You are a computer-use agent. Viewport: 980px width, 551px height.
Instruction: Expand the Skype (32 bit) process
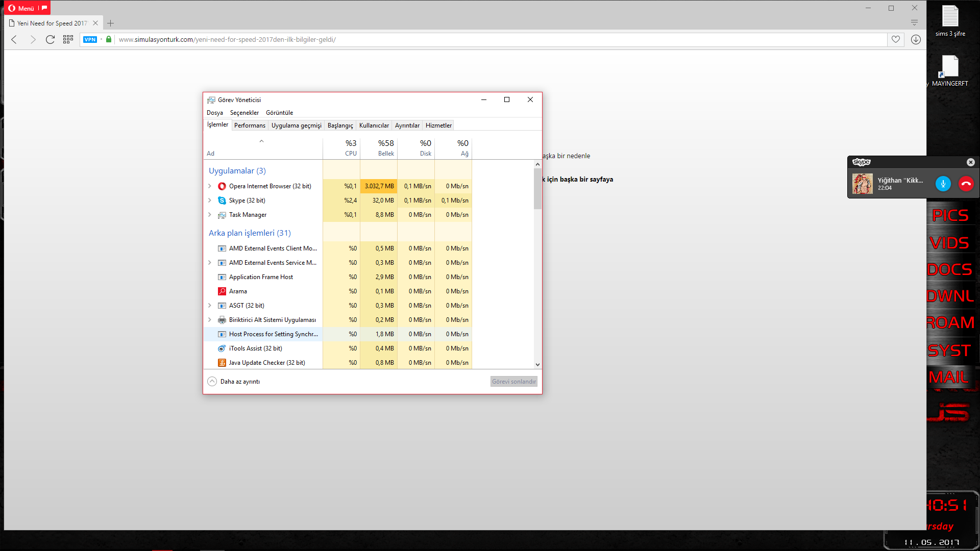tap(210, 201)
